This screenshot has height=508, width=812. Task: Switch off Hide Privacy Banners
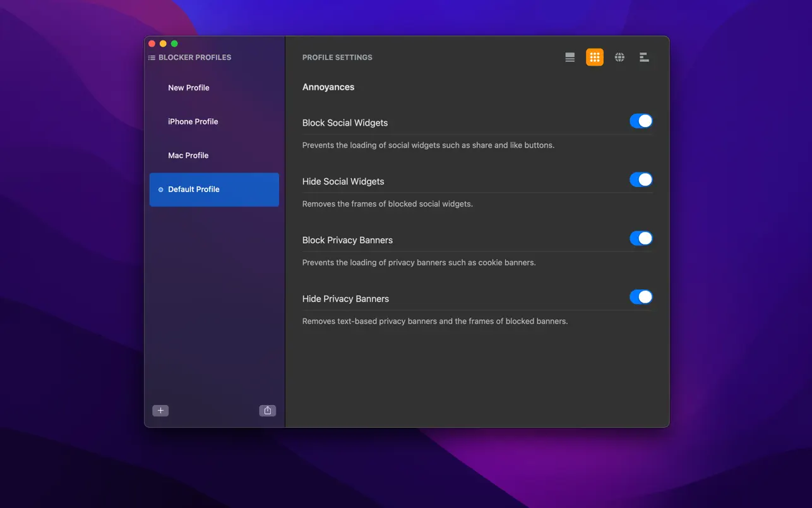click(640, 297)
